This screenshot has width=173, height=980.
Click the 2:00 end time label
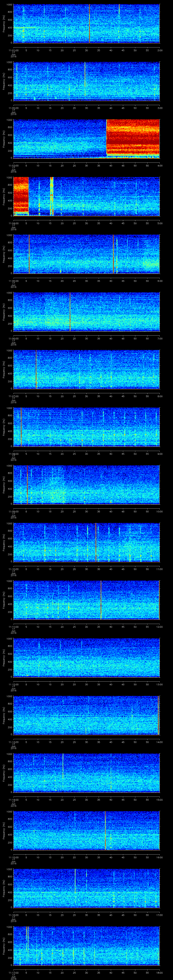[160, 50]
